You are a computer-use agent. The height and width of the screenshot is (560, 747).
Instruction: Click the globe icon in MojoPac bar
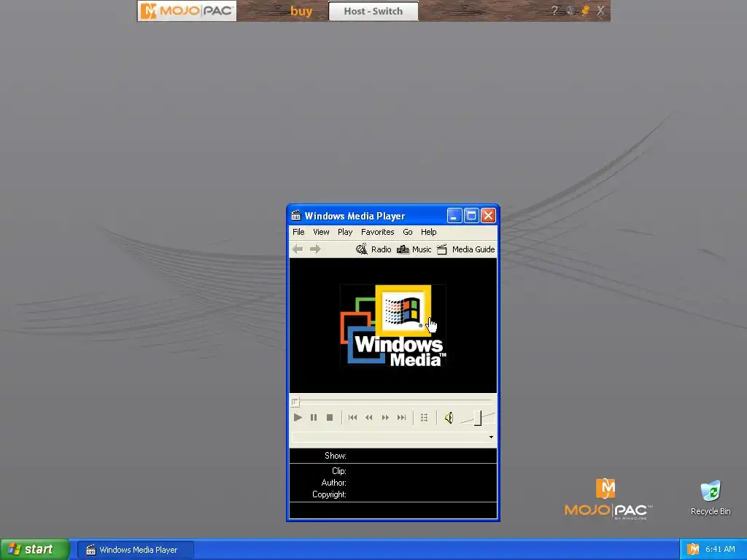pos(570,10)
